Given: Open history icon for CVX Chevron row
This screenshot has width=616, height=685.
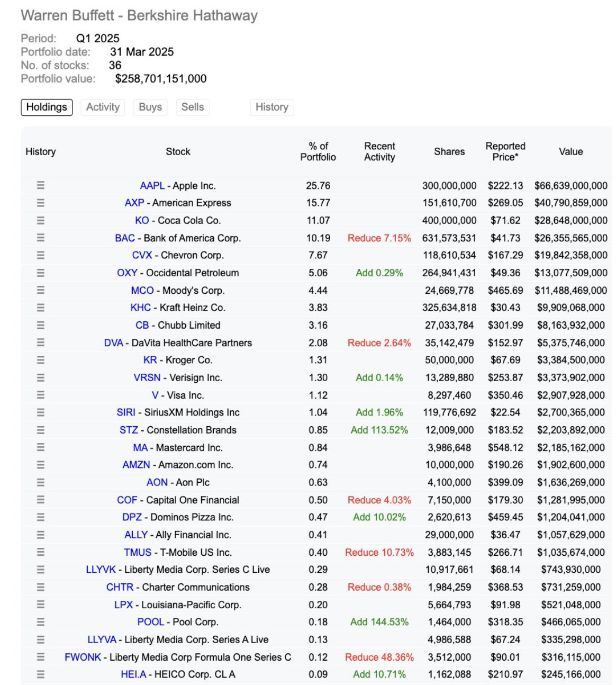Looking at the screenshot, I should [x=41, y=255].
